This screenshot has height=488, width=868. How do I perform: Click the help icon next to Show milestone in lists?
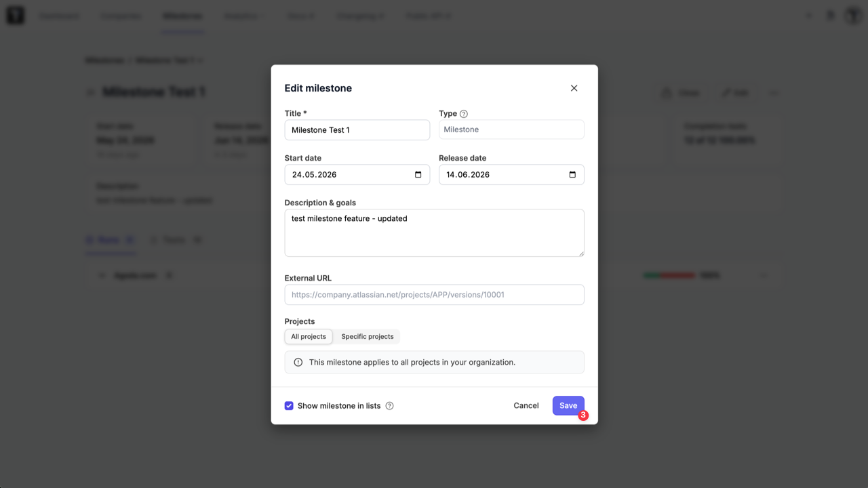[x=389, y=406]
